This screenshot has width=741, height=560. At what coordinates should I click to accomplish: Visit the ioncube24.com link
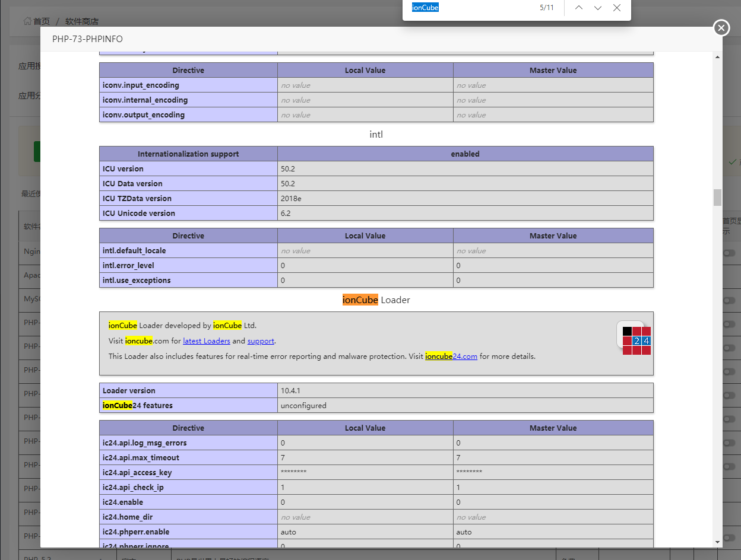451,357
